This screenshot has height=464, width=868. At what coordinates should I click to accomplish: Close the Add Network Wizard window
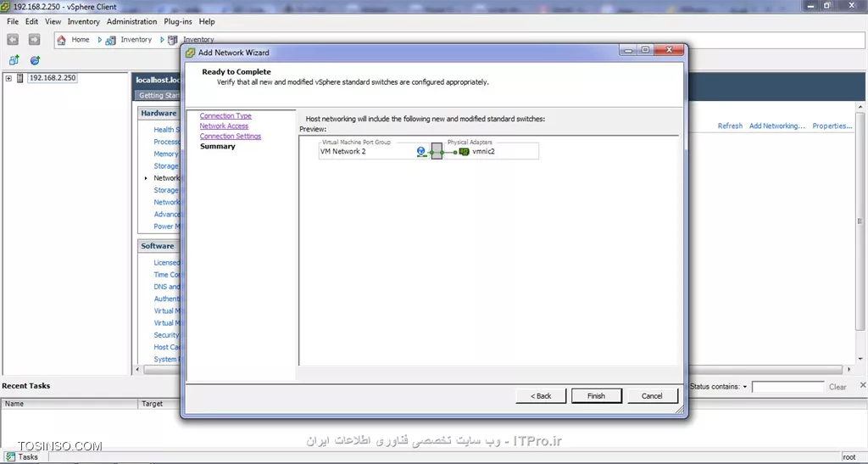tap(669, 50)
